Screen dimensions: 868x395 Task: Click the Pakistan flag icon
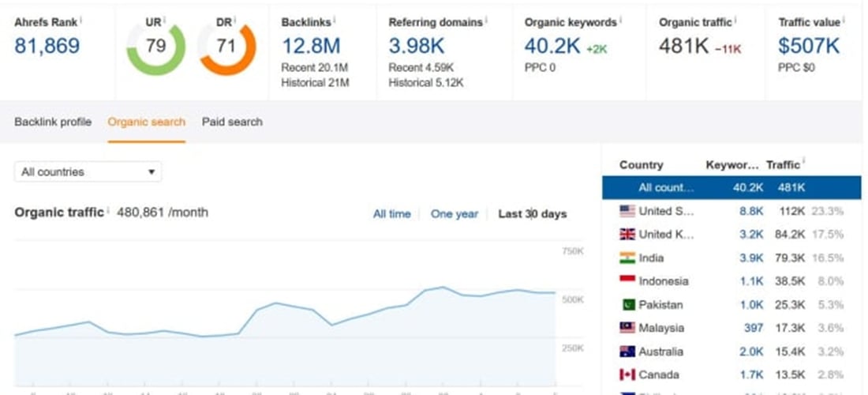tap(627, 305)
